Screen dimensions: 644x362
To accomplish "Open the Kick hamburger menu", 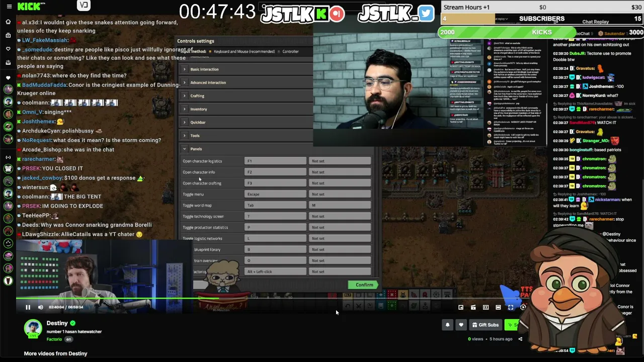I will pos(8,7).
